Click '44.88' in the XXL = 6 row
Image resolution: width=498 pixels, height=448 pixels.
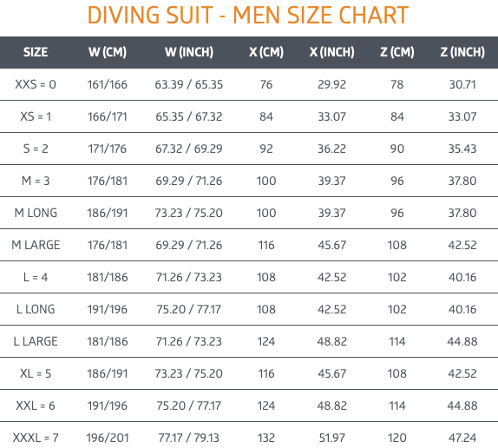(462, 405)
